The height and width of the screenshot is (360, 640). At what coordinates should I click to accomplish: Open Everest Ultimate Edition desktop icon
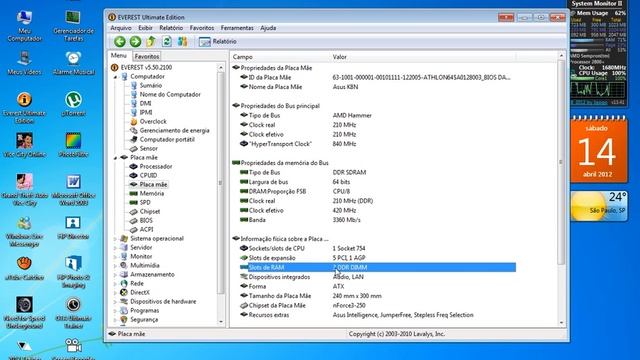click(24, 108)
